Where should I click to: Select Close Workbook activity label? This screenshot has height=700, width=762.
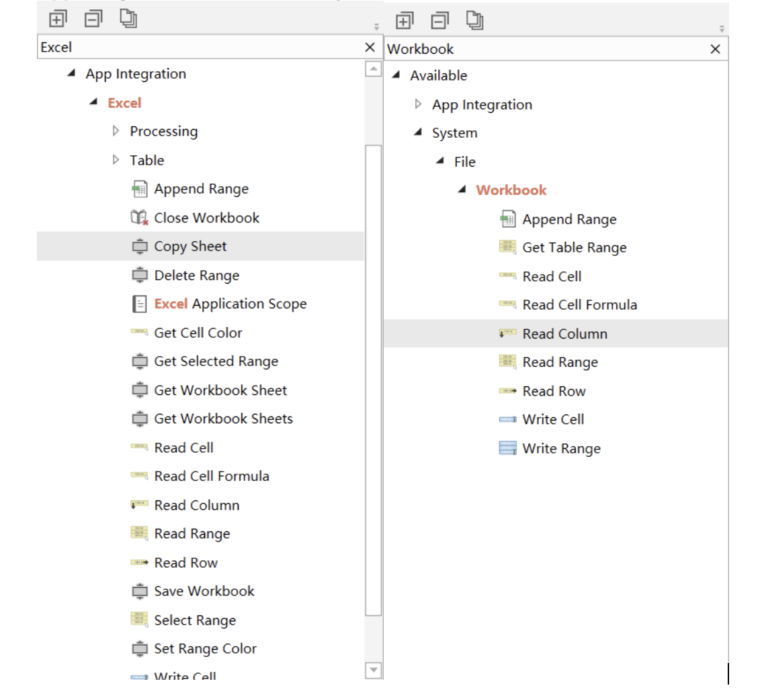coord(206,218)
